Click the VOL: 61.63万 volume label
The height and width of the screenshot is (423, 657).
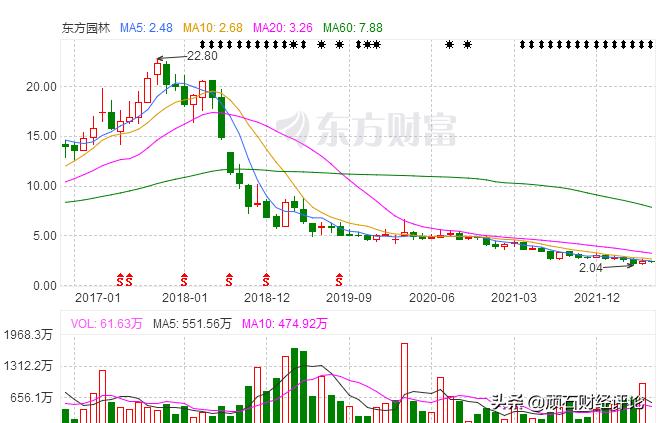(x=107, y=324)
